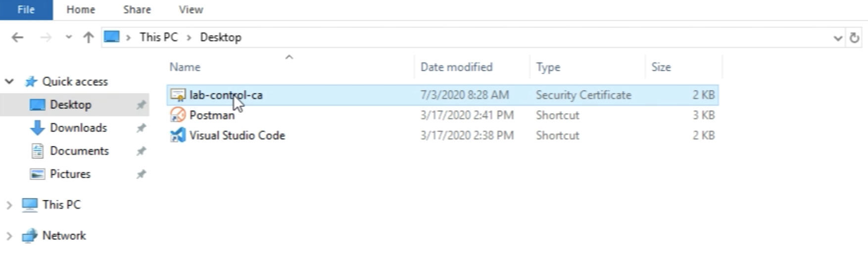
Task: Switch to the Share ribbon tab
Action: point(137,10)
